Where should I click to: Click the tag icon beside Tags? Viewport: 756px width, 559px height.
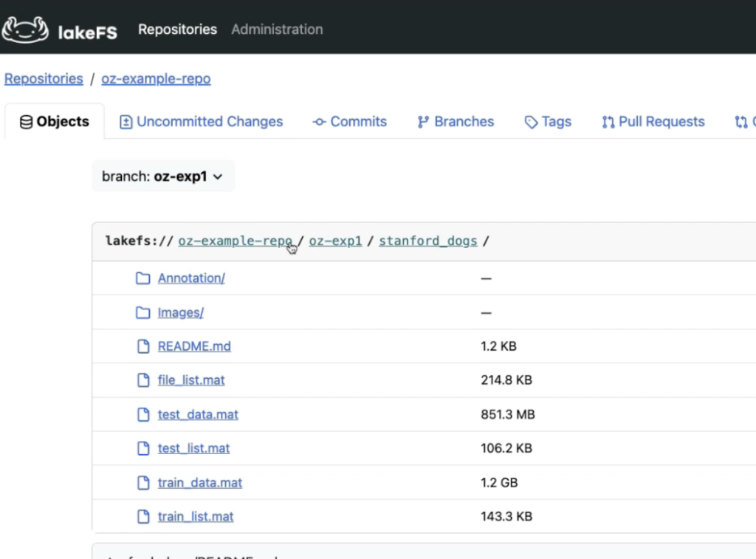click(531, 123)
